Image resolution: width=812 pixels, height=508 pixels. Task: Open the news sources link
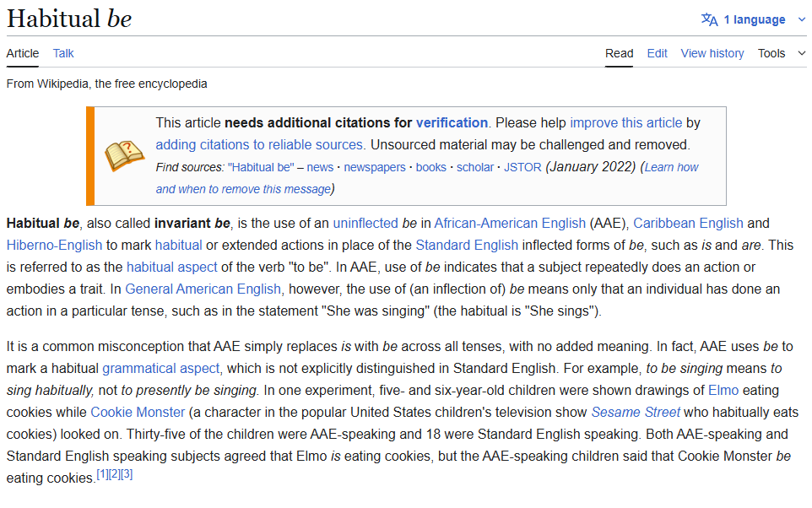coord(320,167)
